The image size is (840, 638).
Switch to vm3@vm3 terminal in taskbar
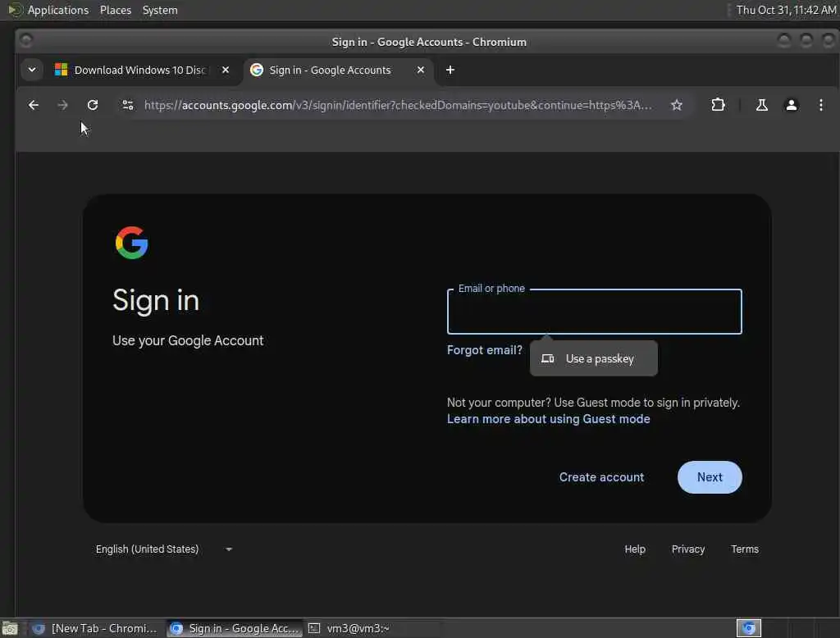pos(349,628)
